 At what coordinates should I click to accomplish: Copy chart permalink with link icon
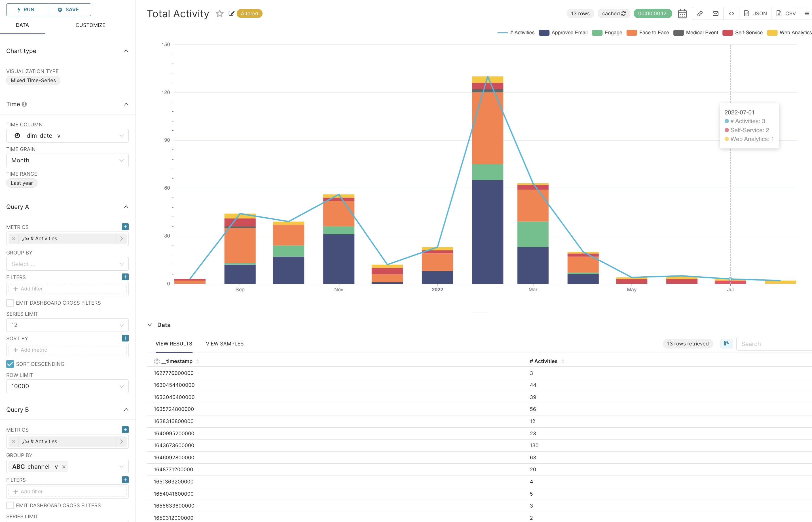[700, 14]
